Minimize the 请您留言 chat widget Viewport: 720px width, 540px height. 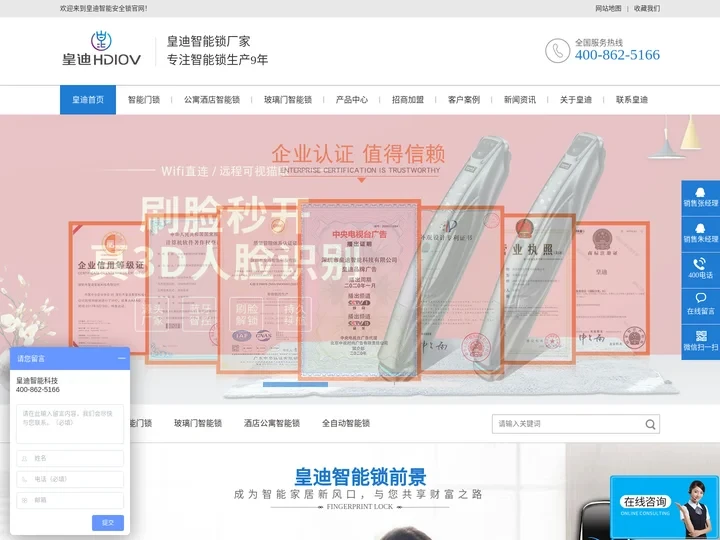pyautogui.click(x=121, y=358)
